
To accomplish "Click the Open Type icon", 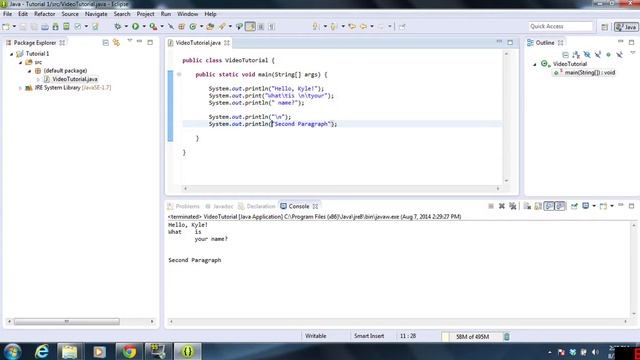I will click(x=210, y=27).
